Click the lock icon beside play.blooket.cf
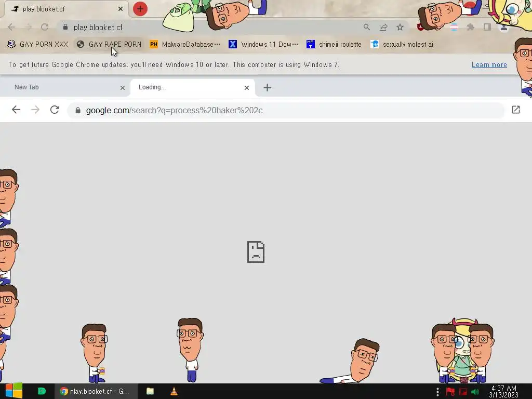This screenshot has width=532, height=399. click(x=65, y=27)
